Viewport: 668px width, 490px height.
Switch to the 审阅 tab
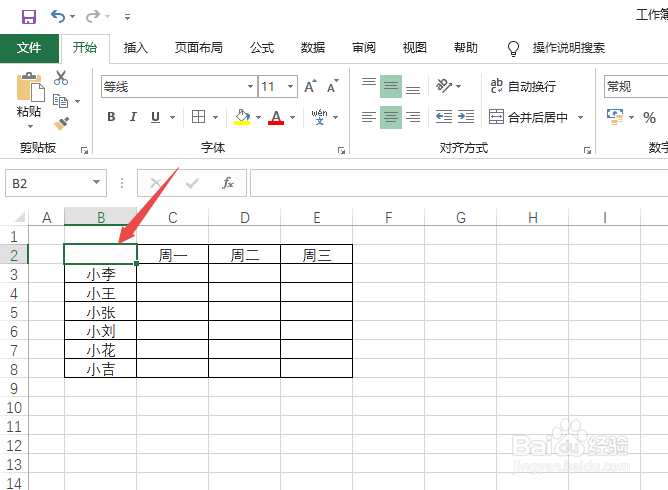pos(364,48)
